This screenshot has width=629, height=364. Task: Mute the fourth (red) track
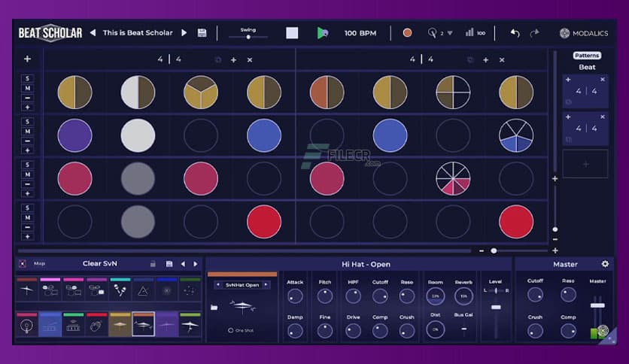click(27, 217)
